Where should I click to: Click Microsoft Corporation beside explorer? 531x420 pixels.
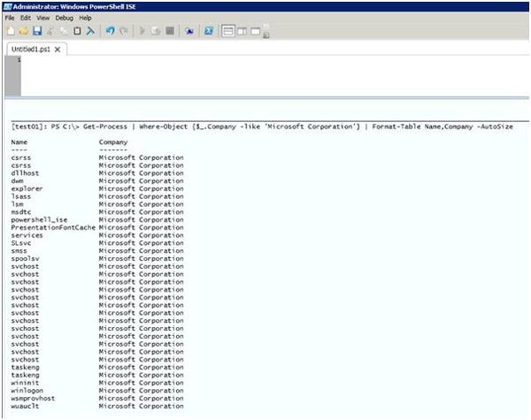click(142, 189)
